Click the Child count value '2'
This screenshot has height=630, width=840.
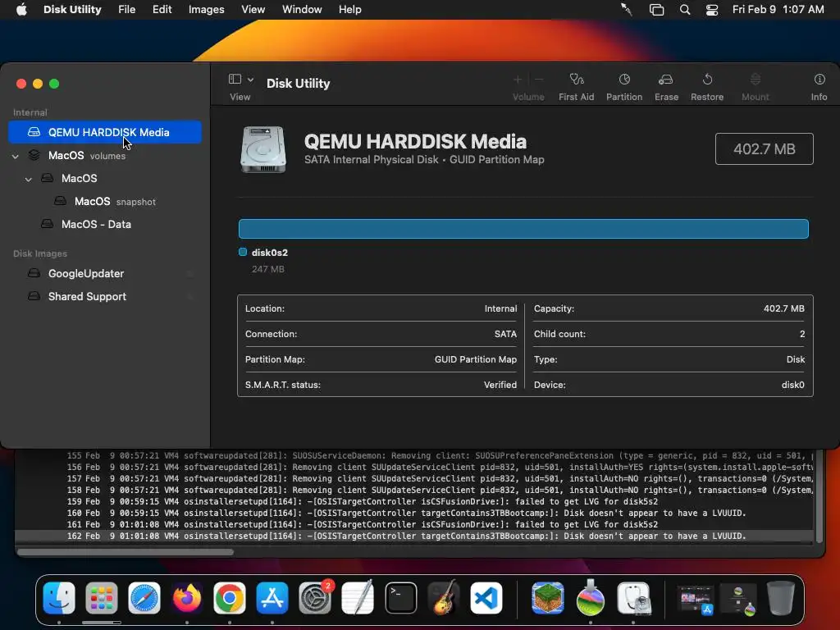click(x=802, y=334)
